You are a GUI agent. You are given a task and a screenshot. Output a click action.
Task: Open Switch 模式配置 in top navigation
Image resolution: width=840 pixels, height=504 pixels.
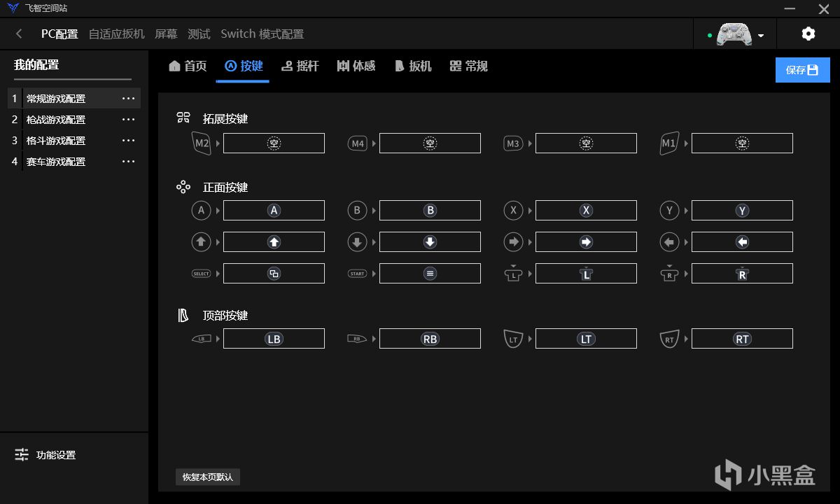262,34
